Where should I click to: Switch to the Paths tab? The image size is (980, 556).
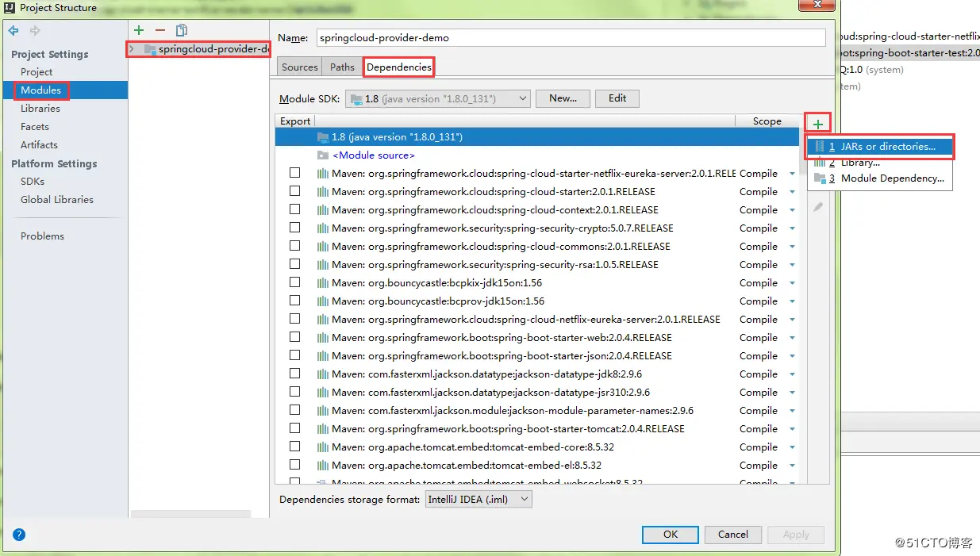click(x=342, y=67)
